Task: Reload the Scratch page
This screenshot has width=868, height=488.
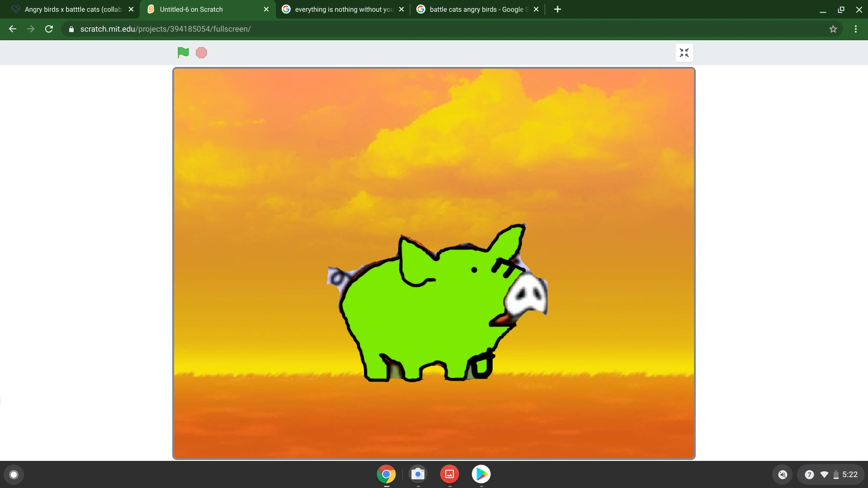Action: 49,29
